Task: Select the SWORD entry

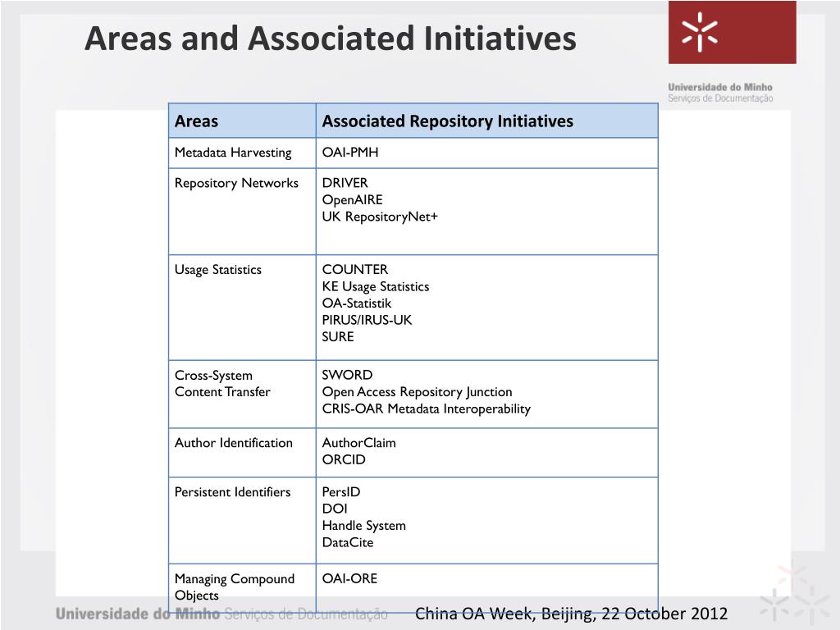Action: [x=347, y=375]
